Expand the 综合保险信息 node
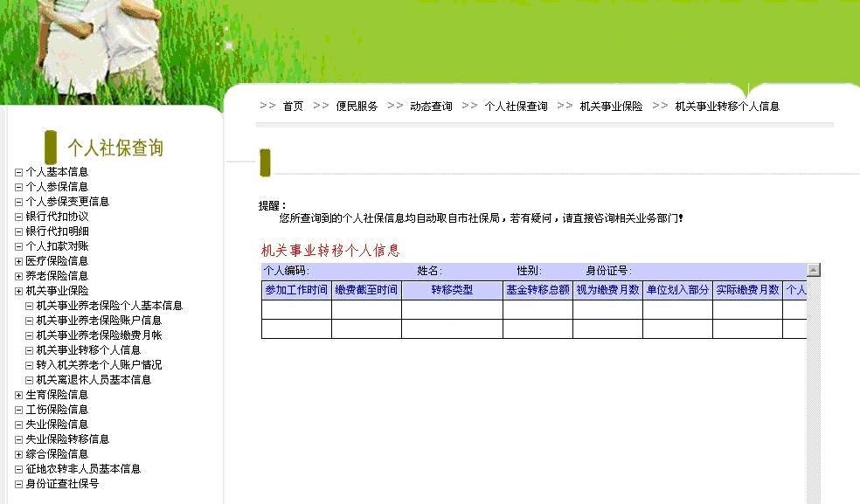Viewport: 860px width, 504px height. click(x=20, y=454)
